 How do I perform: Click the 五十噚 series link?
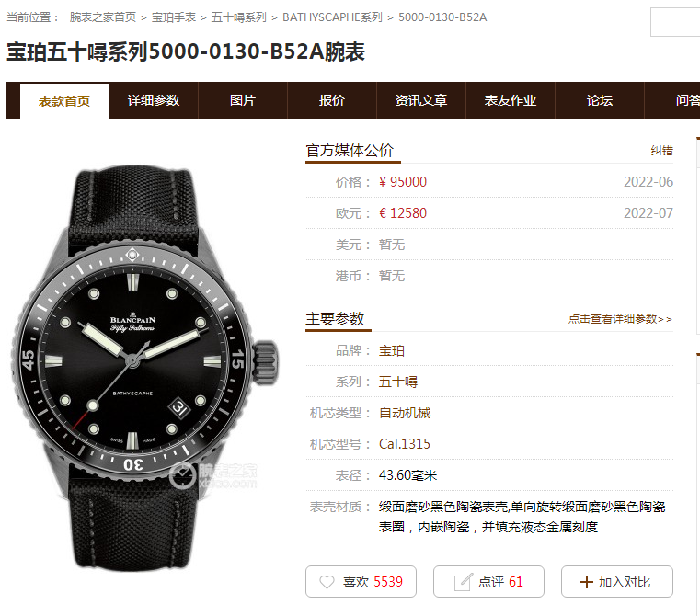(398, 382)
